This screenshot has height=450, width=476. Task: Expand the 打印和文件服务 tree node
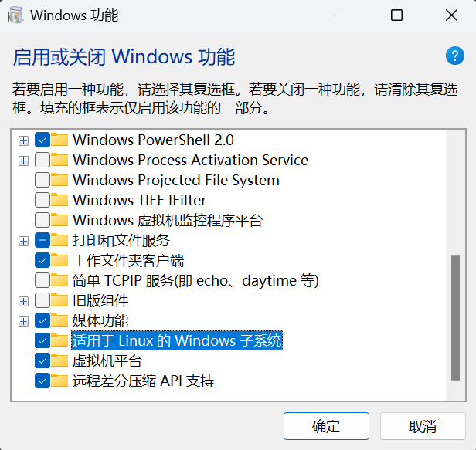[23, 241]
